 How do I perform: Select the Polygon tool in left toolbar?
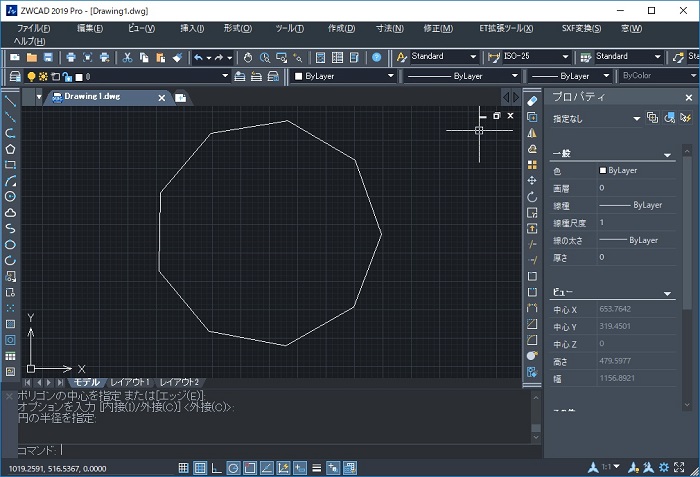coord(10,149)
